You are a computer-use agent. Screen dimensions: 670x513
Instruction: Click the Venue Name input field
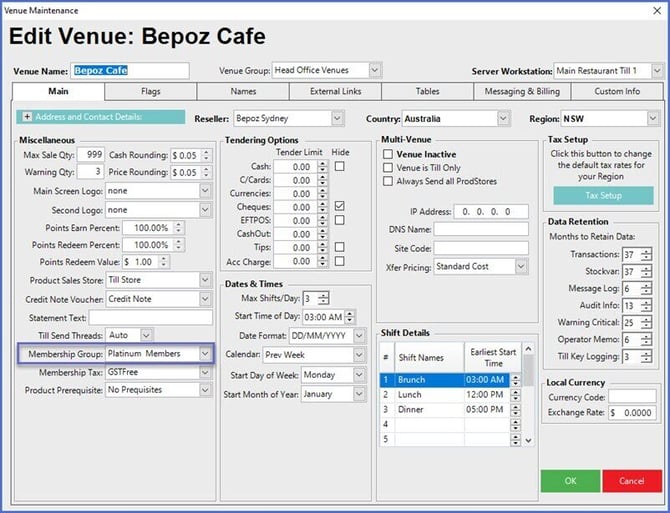pyautogui.click(x=130, y=71)
